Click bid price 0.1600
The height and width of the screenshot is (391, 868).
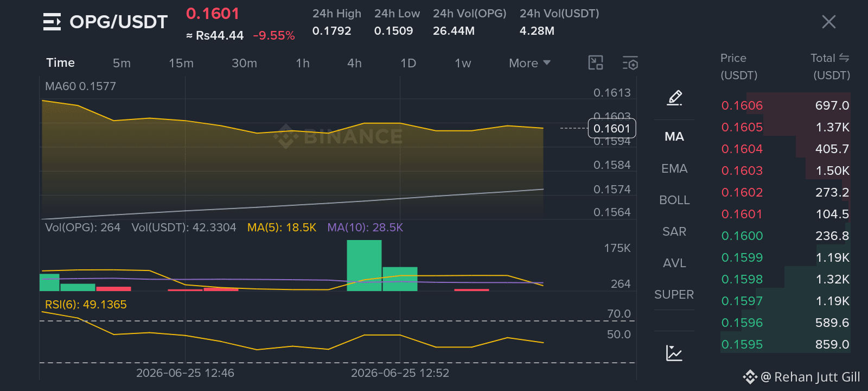[742, 236]
